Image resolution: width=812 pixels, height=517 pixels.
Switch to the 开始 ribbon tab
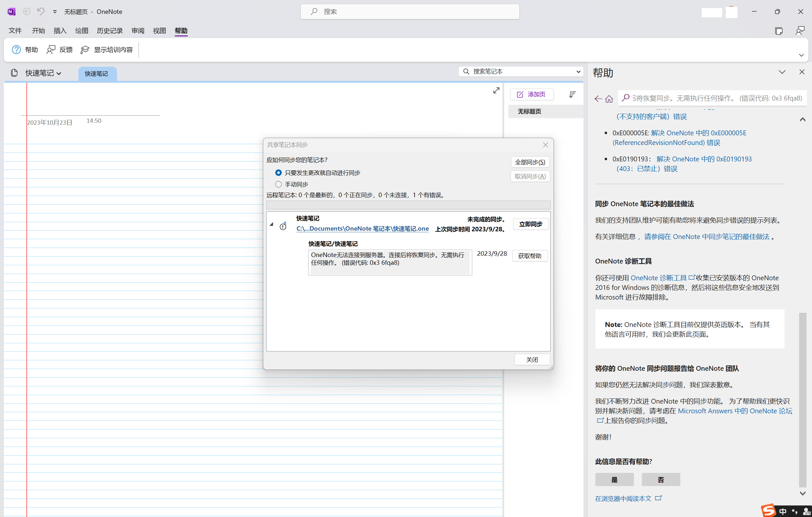pyautogui.click(x=38, y=31)
